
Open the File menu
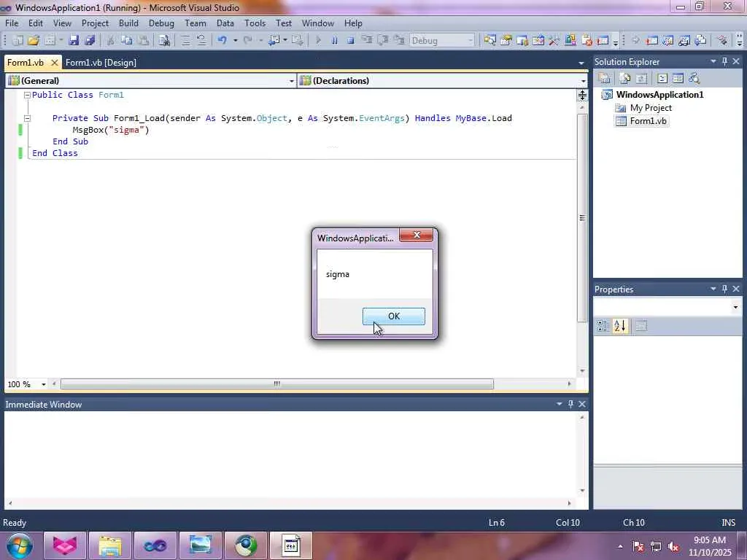pos(12,23)
